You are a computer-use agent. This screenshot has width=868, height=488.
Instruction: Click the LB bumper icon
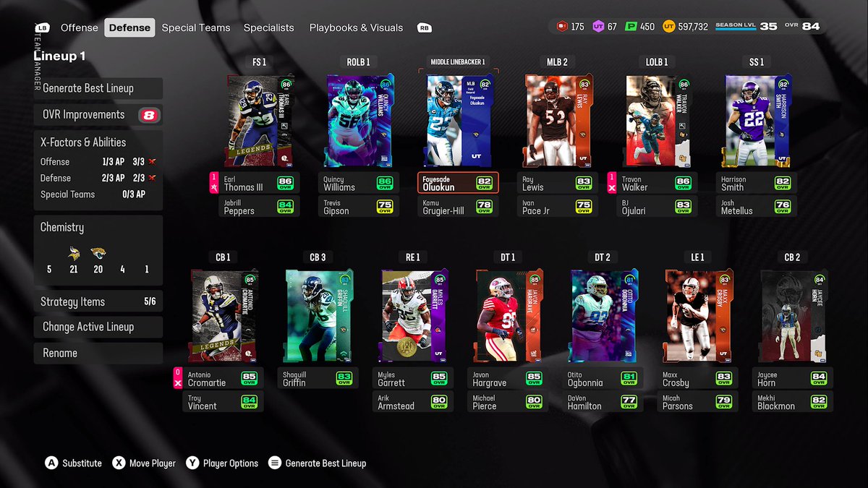tap(42, 28)
